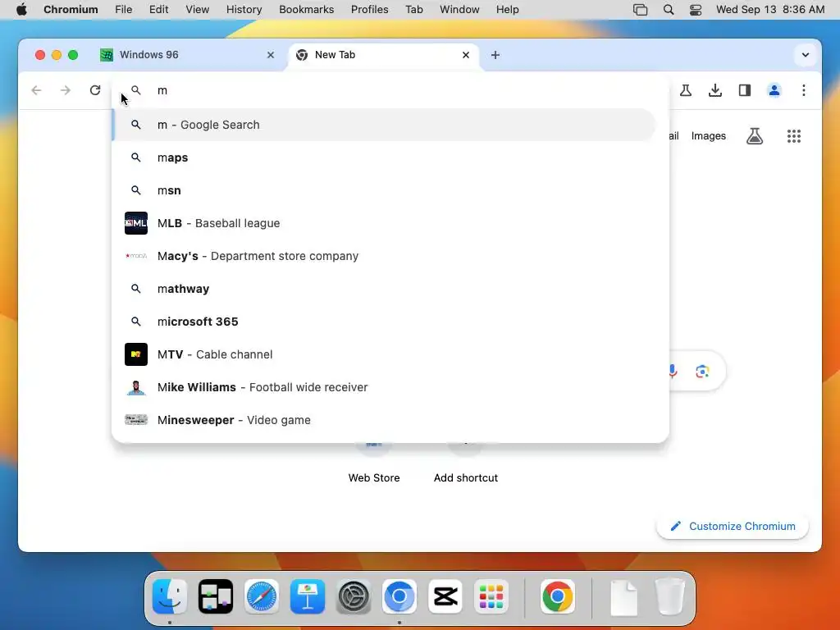Viewport: 840px width, 630px height.
Task: Select the 'microsoft 365' suggestion
Action: 384,322
